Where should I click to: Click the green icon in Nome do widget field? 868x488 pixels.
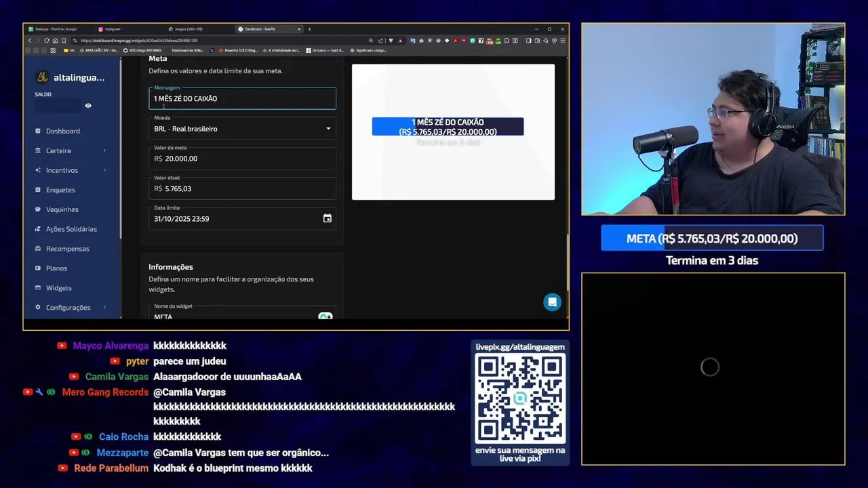[x=325, y=316]
